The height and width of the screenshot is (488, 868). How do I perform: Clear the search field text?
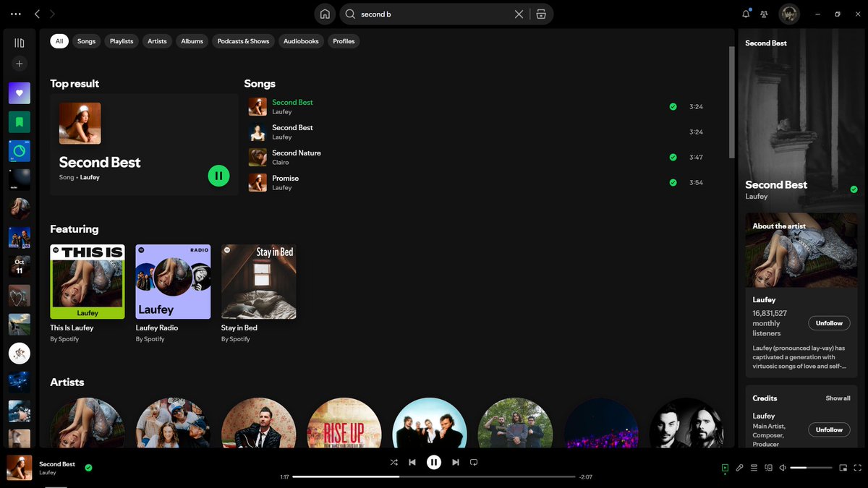[519, 14]
